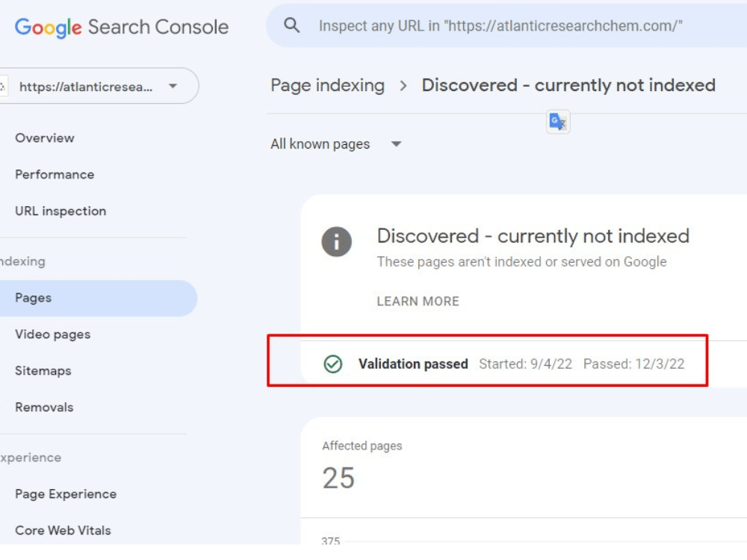The image size is (747, 560).
Task: Click the Google Translate extension icon
Action: coord(558,122)
